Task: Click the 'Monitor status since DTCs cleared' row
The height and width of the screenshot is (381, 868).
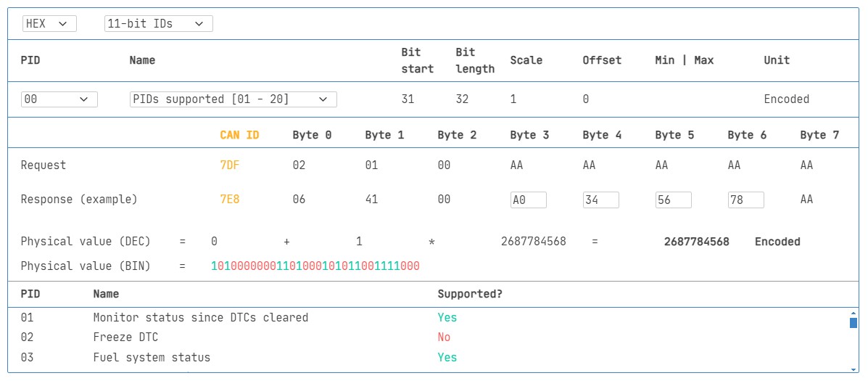Action: pos(200,318)
